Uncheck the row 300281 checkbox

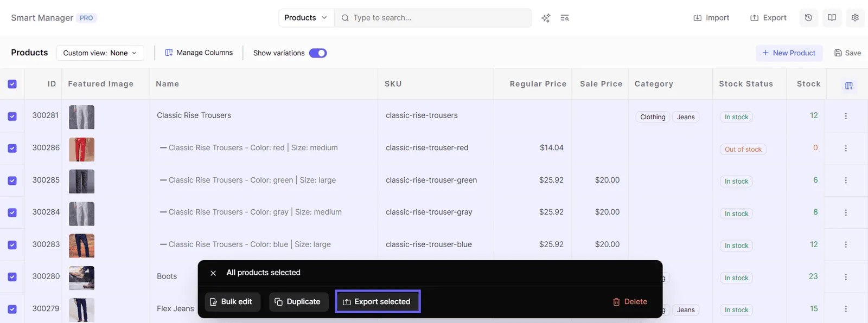coord(12,117)
